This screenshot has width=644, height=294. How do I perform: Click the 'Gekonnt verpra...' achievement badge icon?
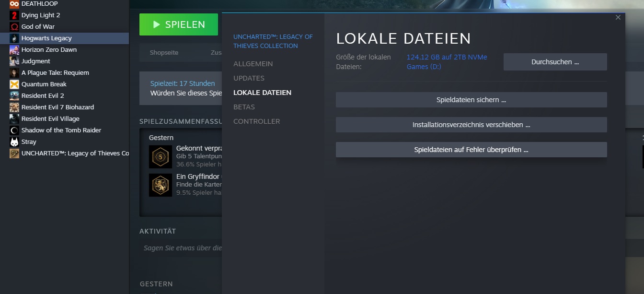pyautogui.click(x=161, y=156)
